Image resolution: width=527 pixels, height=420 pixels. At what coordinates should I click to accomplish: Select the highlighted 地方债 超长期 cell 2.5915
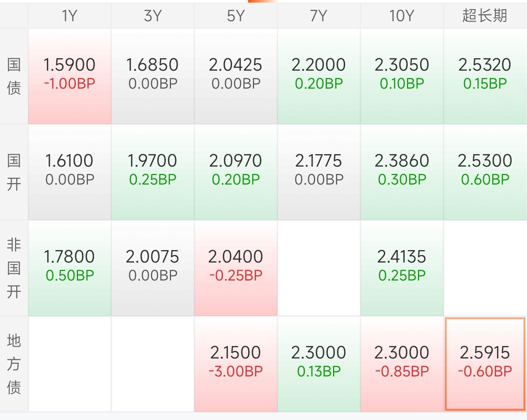[485, 364]
